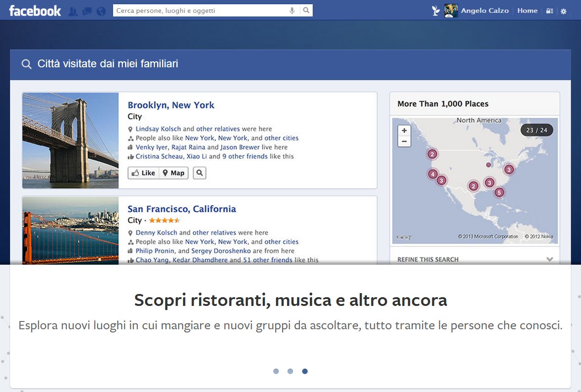The width and height of the screenshot is (581, 392).
Task: Open Cristina Scheau profile link
Action: pos(160,156)
